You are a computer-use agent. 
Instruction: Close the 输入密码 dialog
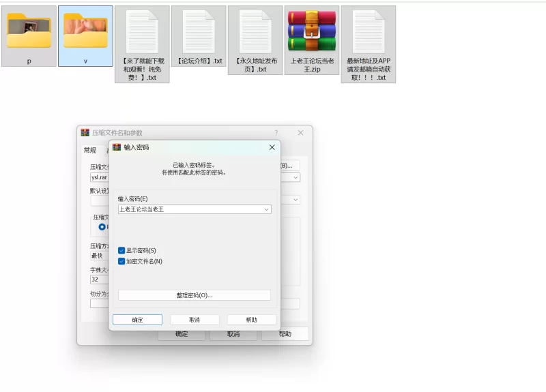(x=272, y=147)
